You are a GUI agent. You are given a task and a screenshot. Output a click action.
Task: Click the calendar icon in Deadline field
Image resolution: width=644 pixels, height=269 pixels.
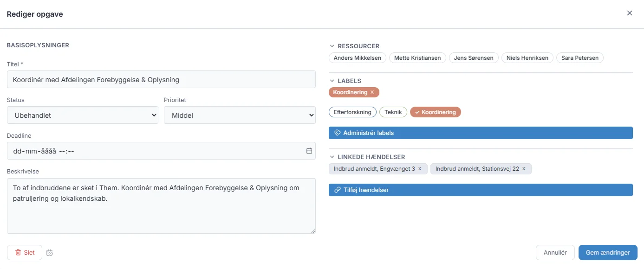309,151
